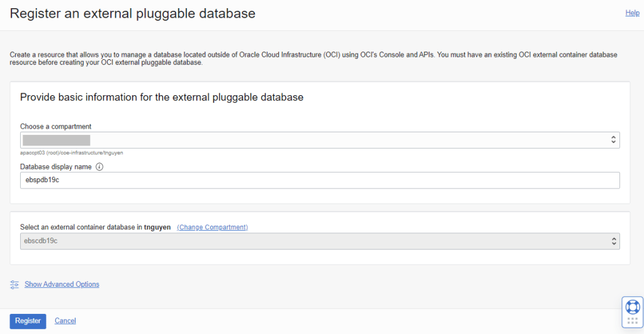Click the info icon beside Database display name
This screenshot has height=334, width=644.
99,167
